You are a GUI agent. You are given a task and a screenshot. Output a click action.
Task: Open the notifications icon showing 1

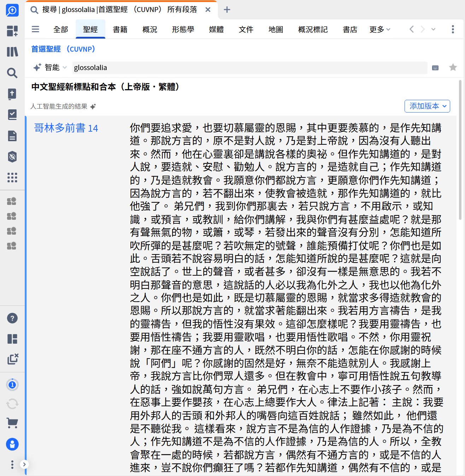point(12,385)
